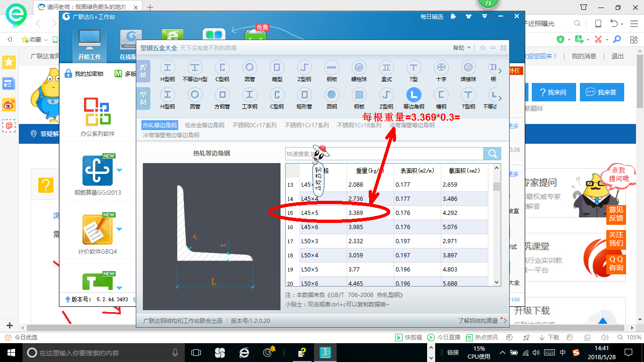
Task: Focus the 快速搜索 input field
Action: click(384, 154)
